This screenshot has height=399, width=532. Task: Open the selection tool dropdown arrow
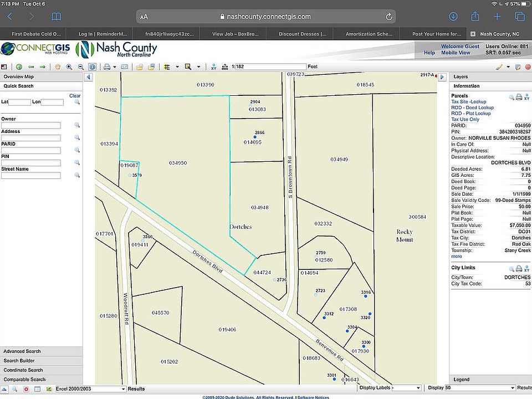177,67
